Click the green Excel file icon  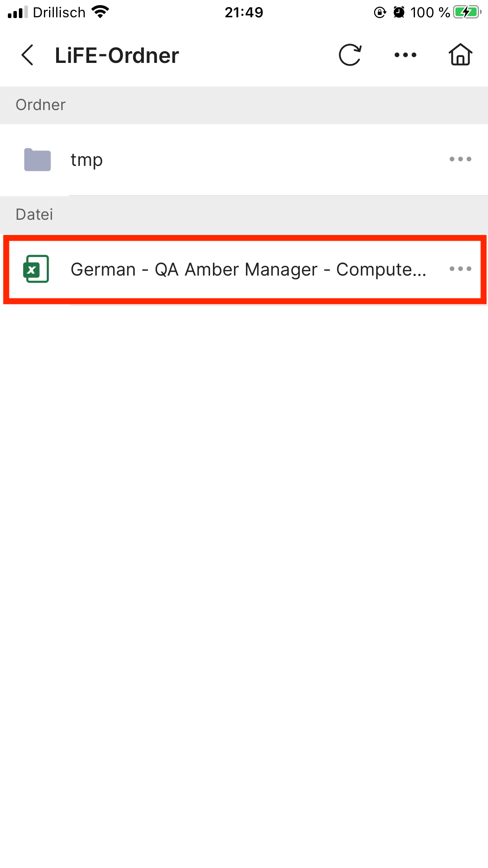(x=36, y=269)
